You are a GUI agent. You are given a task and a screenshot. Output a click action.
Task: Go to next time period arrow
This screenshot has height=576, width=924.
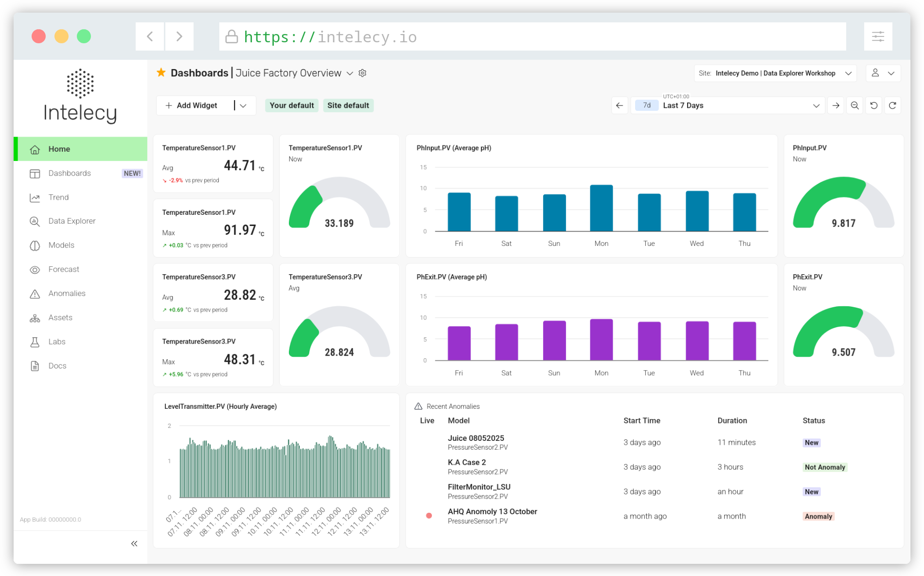(835, 105)
